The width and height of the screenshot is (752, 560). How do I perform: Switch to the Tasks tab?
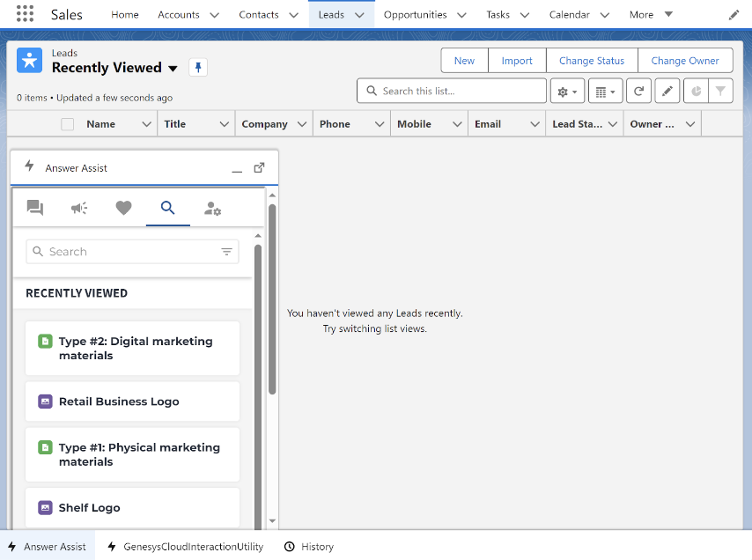(498, 15)
